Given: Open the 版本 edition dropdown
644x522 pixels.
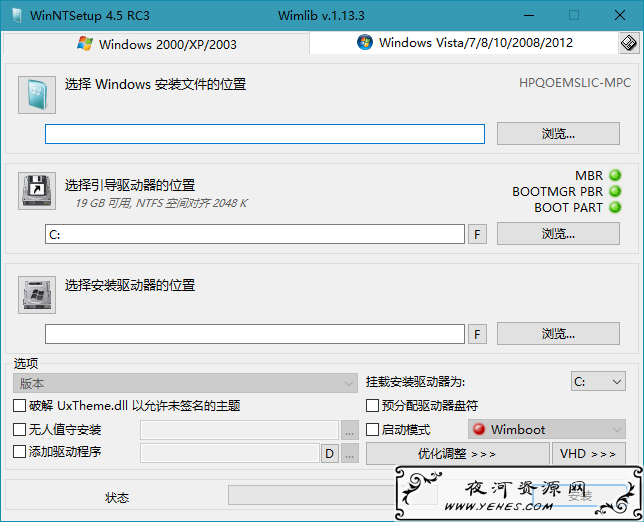Looking at the screenshot, I should tap(185, 383).
